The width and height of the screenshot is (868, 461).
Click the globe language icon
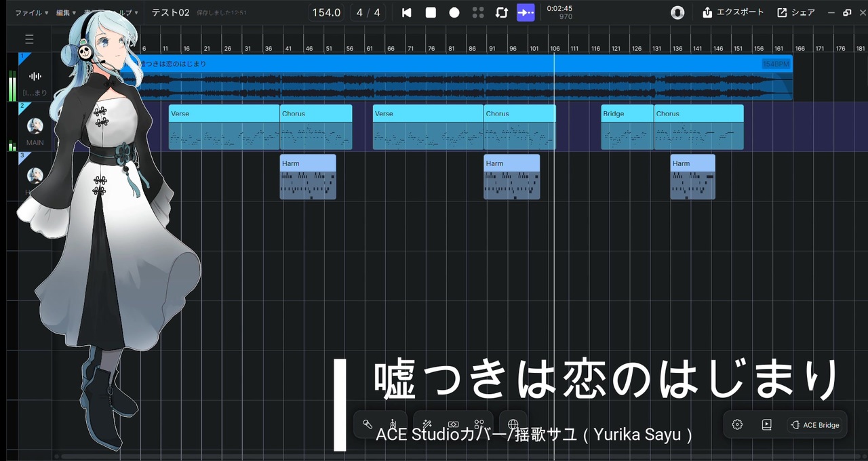513,424
